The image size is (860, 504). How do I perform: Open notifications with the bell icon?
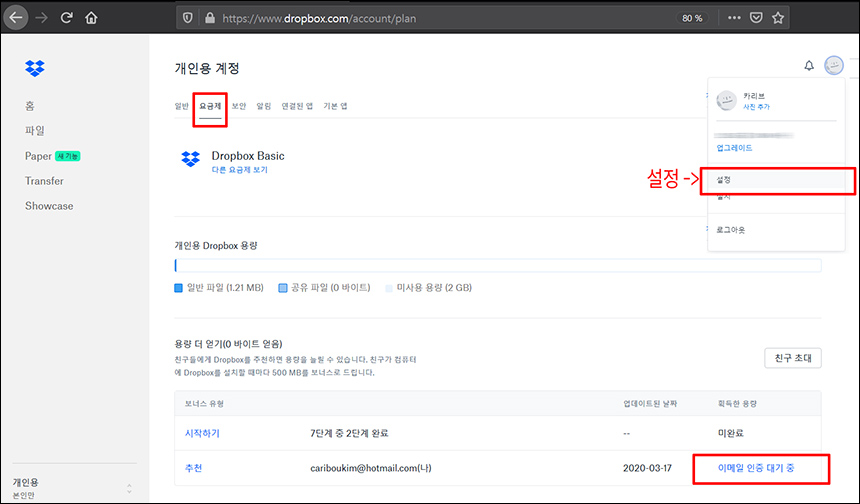pyautogui.click(x=809, y=66)
